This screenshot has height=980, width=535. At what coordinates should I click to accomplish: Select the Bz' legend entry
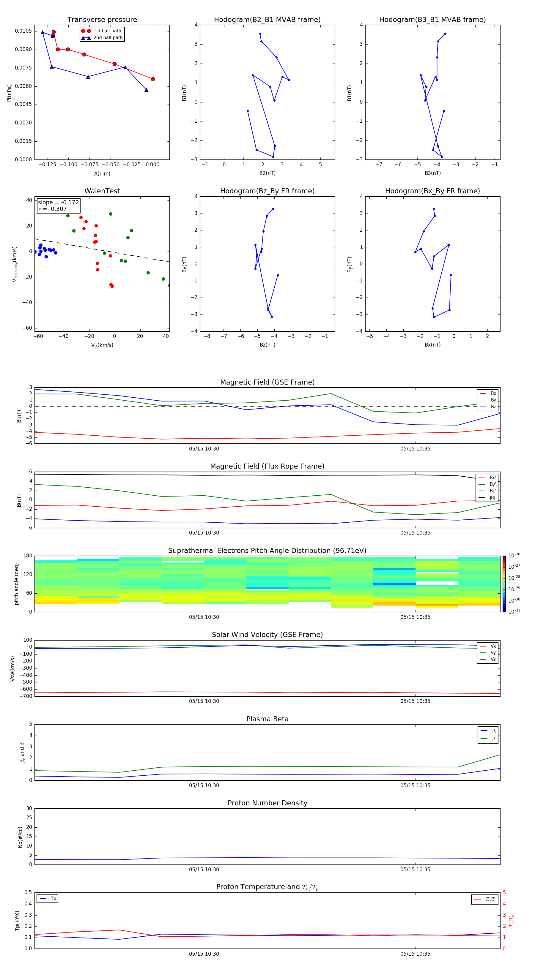pyautogui.click(x=487, y=491)
